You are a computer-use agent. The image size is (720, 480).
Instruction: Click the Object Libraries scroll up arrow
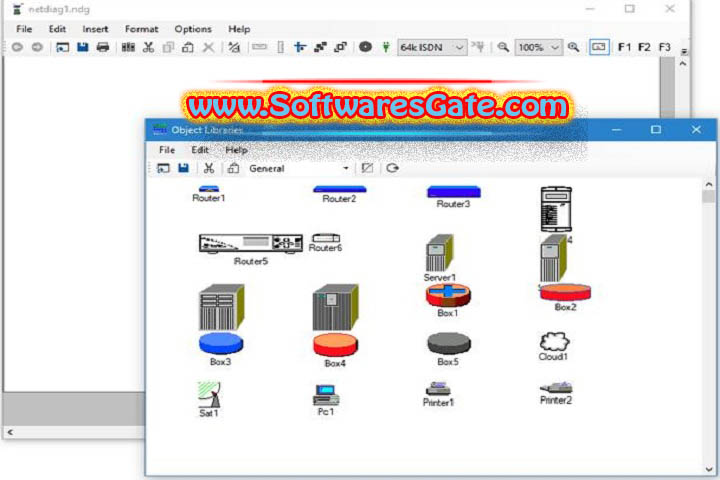[x=709, y=185]
